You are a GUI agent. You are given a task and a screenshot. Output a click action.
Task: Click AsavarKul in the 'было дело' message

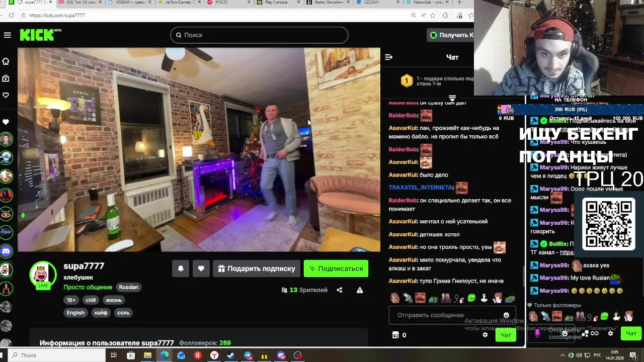(403, 175)
